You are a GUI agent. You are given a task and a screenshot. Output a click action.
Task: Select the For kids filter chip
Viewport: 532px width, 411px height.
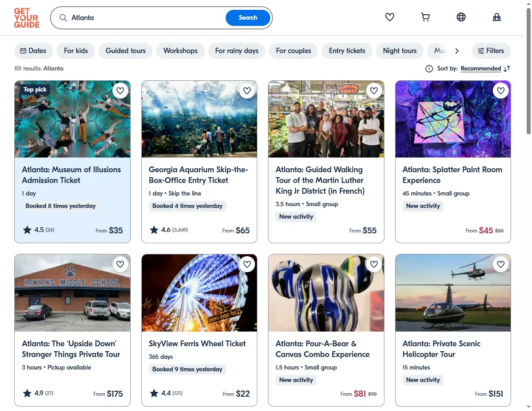[x=76, y=50]
